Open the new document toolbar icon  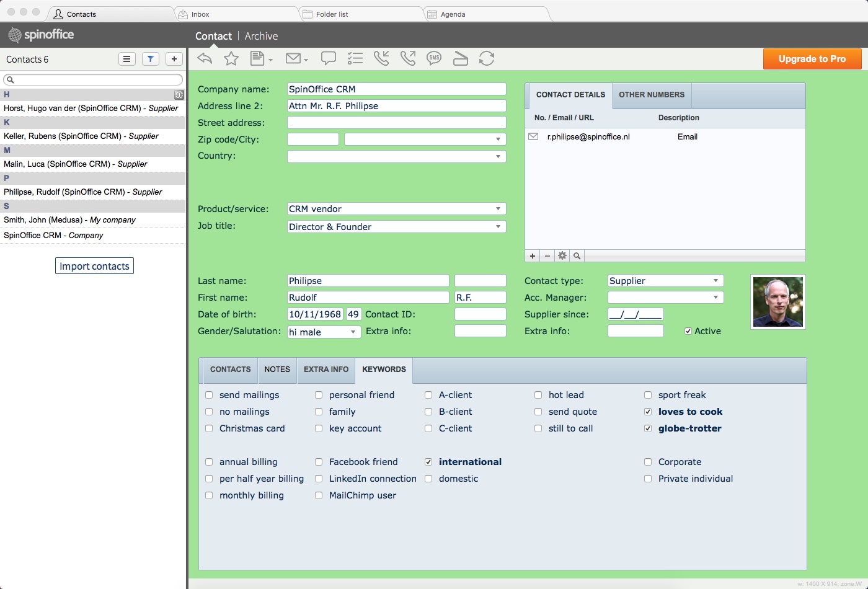click(x=257, y=58)
